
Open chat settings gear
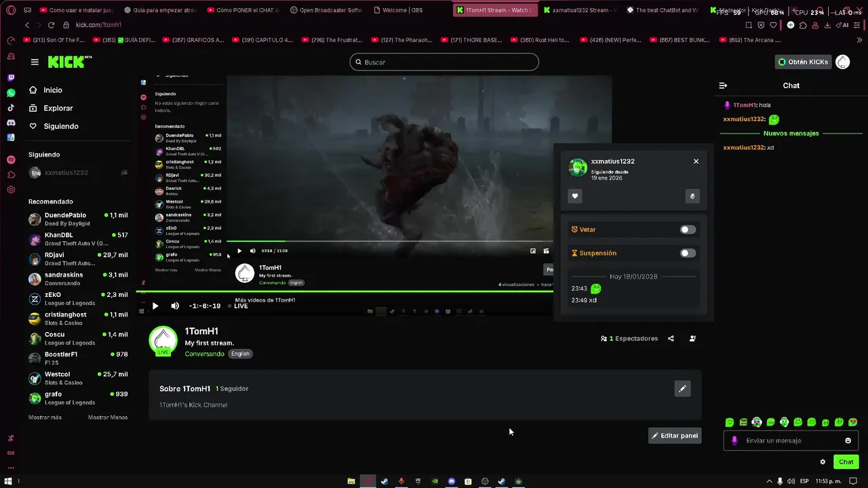click(x=823, y=462)
